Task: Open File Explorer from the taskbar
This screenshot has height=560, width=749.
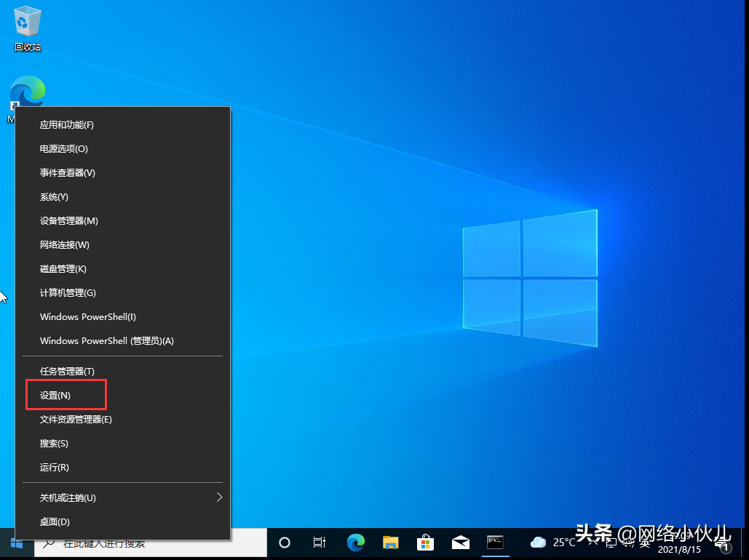Action: pyautogui.click(x=390, y=543)
